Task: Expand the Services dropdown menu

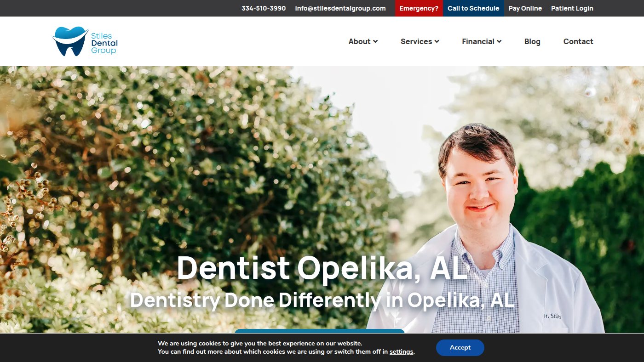Action: (420, 41)
